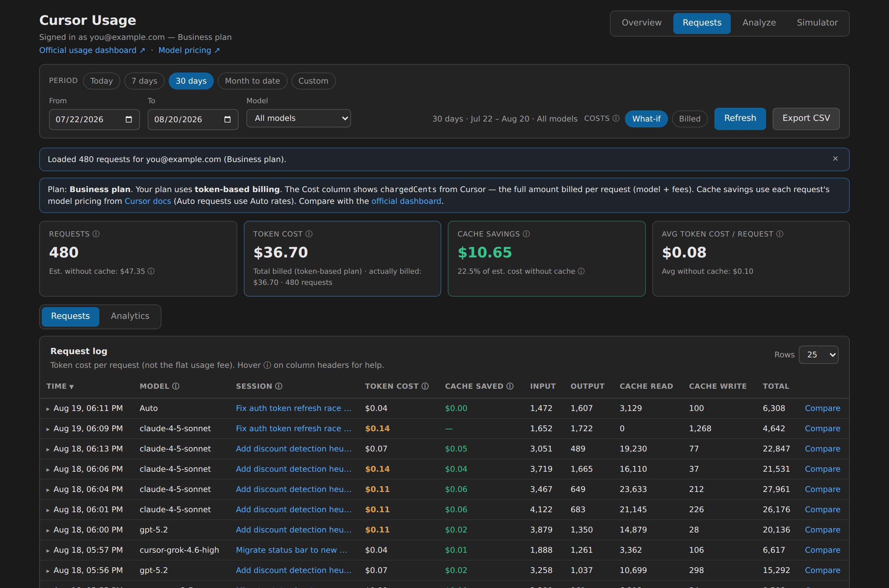Click the INPUT column header
889x588 pixels.
pos(543,386)
